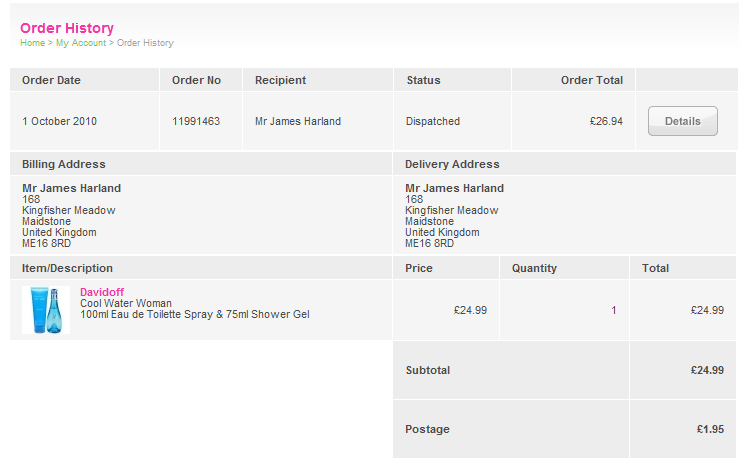Screen dimensions: 739x458
Task: Click the Order No column header
Action: pyautogui.click(x=196, y=80)
